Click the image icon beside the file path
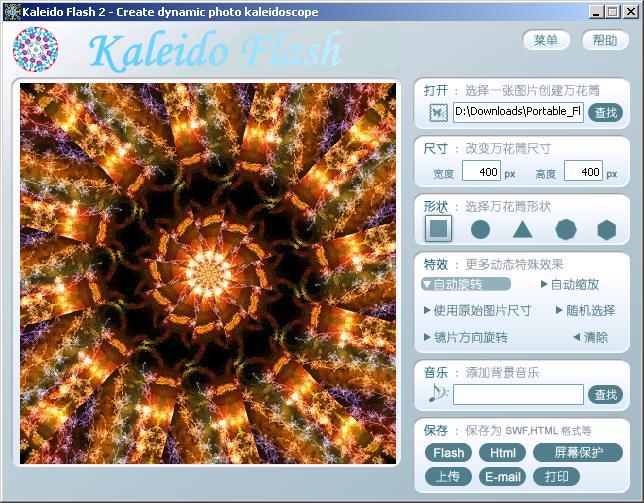 pos(438,112)
